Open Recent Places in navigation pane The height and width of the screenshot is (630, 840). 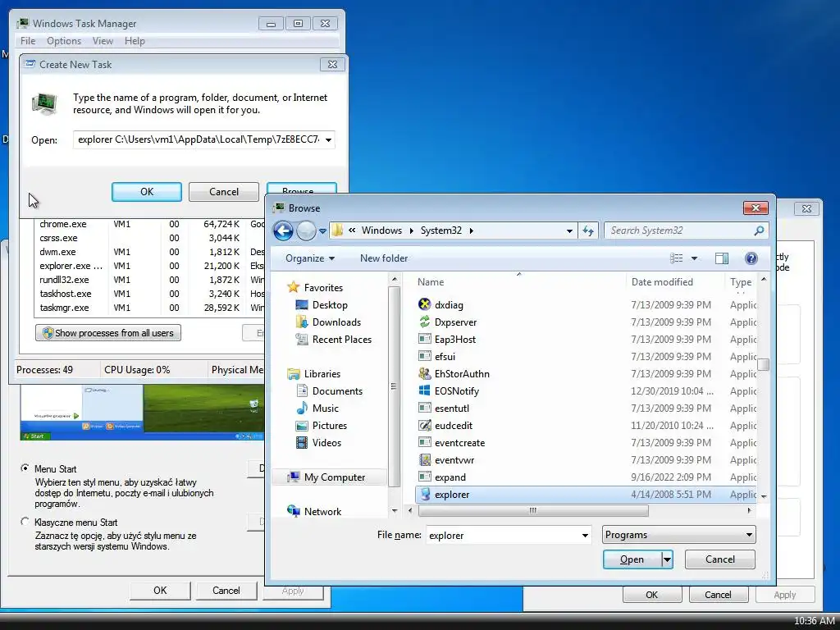(x=334, y=339)
